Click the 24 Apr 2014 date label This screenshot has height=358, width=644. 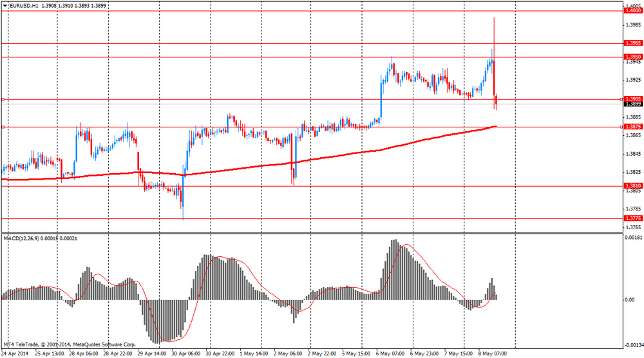[x=15, y=353]
